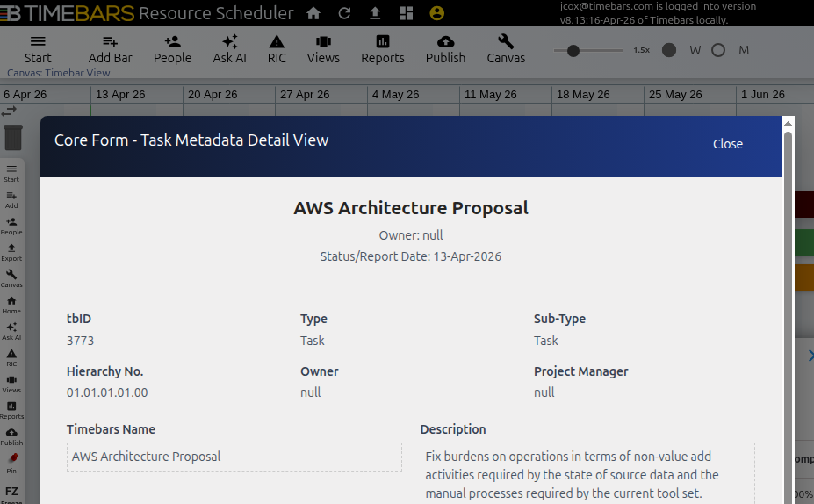Click Views in the left sidebar
814x504 pixels.
point(11,385)
